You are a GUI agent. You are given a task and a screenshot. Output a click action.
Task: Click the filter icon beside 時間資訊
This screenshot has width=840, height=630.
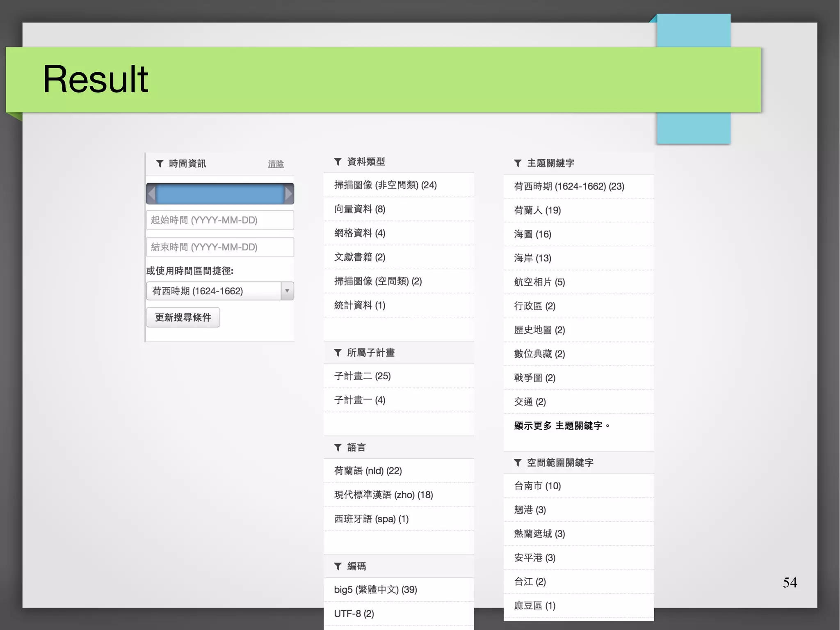160,164
